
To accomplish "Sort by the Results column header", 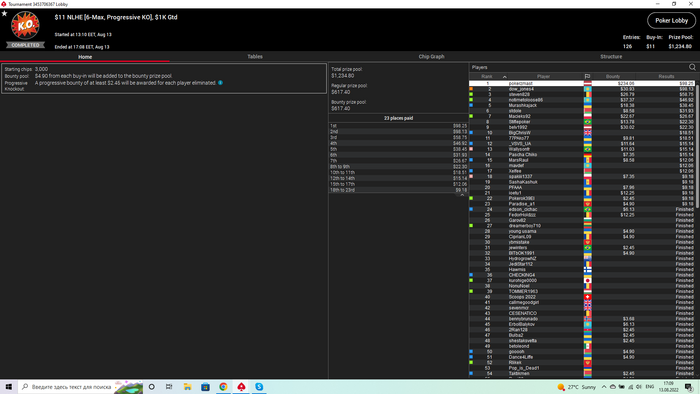I will (x=666, y=77).
